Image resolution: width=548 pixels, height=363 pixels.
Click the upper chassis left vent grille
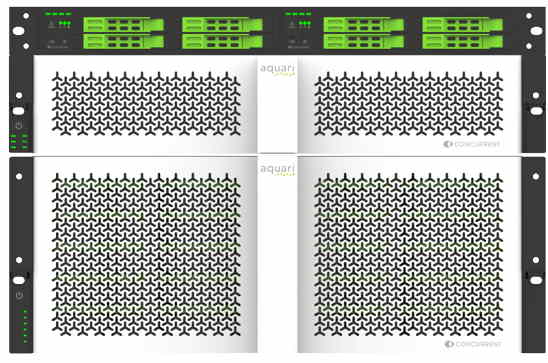pos(146,104)
